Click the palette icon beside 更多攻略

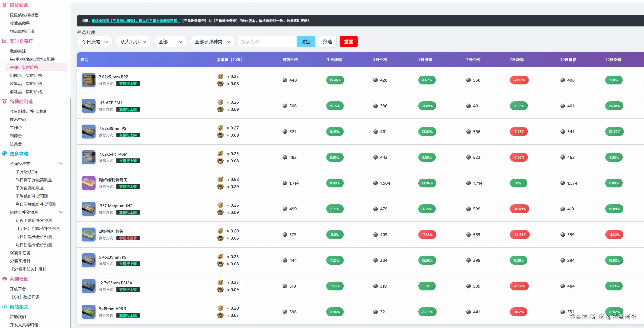[4, 154]
